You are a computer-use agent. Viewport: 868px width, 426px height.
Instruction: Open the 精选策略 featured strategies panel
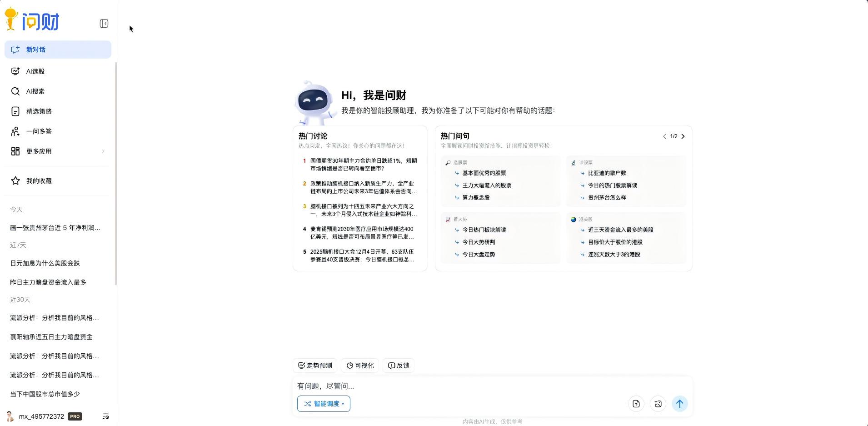[39, 111]
